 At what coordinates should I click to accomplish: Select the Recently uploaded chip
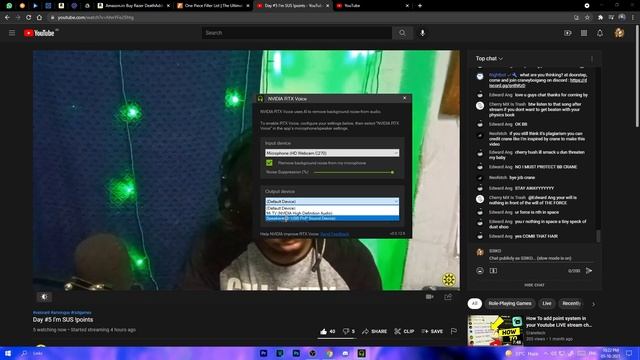[571, 304]
